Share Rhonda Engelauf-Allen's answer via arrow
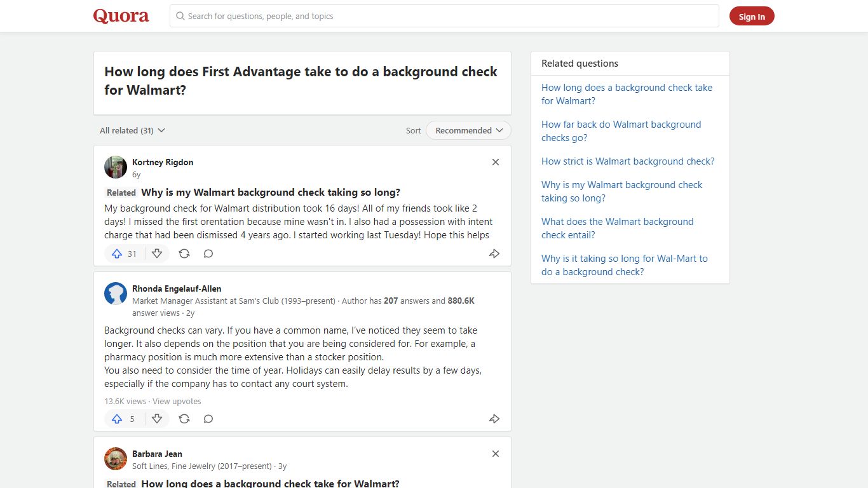 click(494, 419)
